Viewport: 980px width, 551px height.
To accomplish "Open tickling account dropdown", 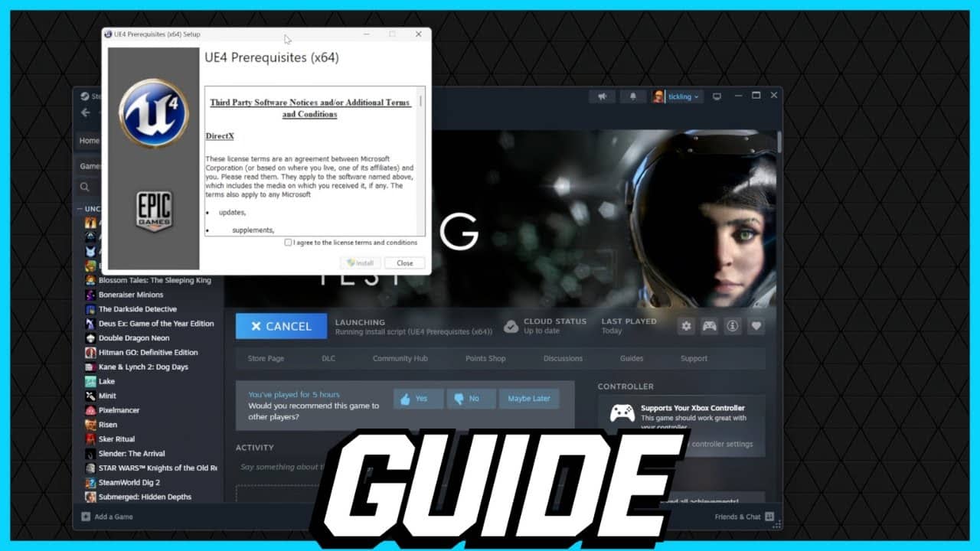I will tap(675, 96).
